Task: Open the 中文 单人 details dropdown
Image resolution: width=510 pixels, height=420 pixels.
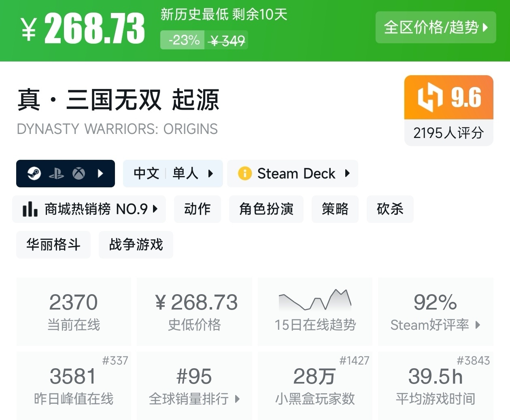Action: (211, 174)
